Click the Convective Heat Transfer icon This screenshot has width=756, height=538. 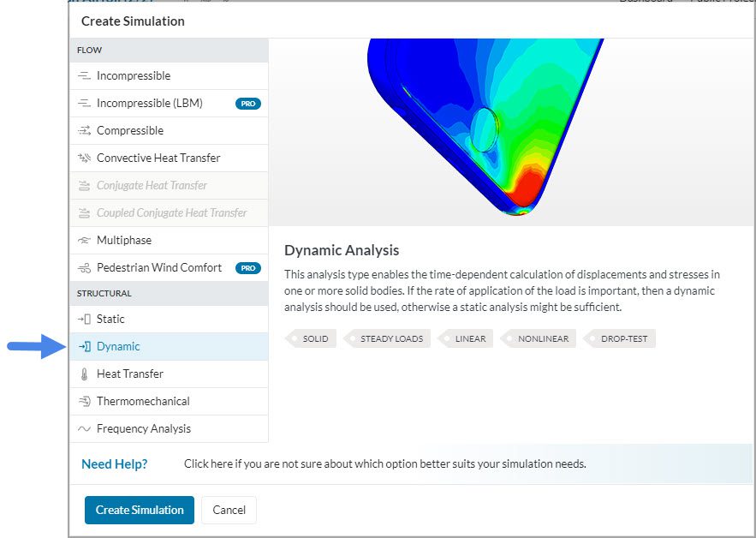pos(84,158)
